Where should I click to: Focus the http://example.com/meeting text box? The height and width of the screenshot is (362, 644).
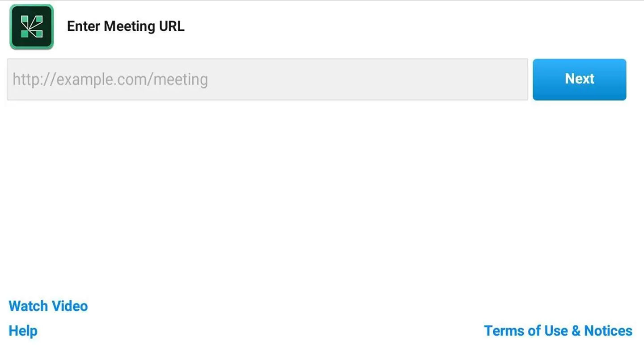click(267, 80)
